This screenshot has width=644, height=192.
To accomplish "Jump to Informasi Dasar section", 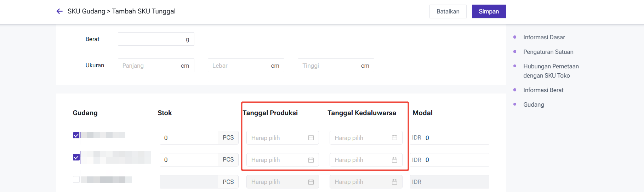I will [544, 37].
